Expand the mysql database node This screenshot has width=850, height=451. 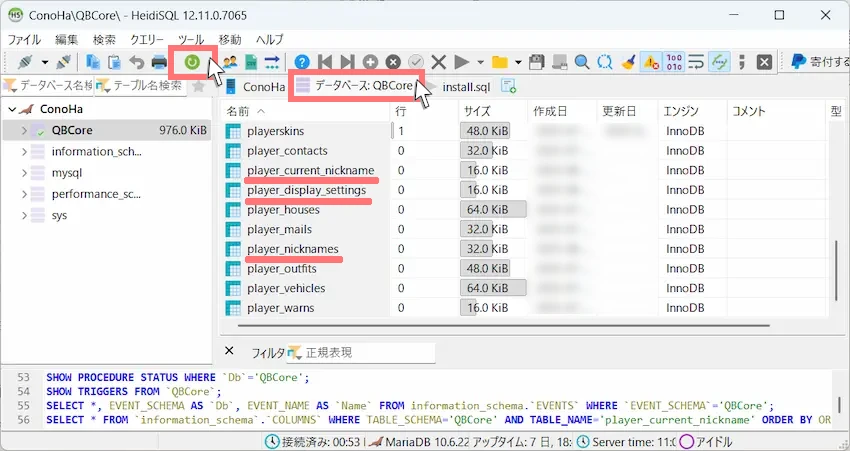tap(24, 173)
